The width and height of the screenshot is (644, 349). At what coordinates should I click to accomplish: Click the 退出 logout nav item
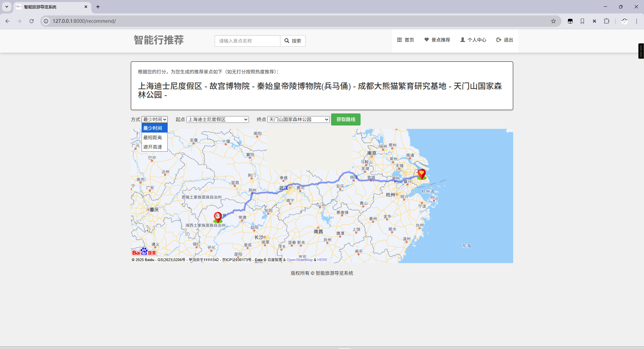(x=505, y=40)
